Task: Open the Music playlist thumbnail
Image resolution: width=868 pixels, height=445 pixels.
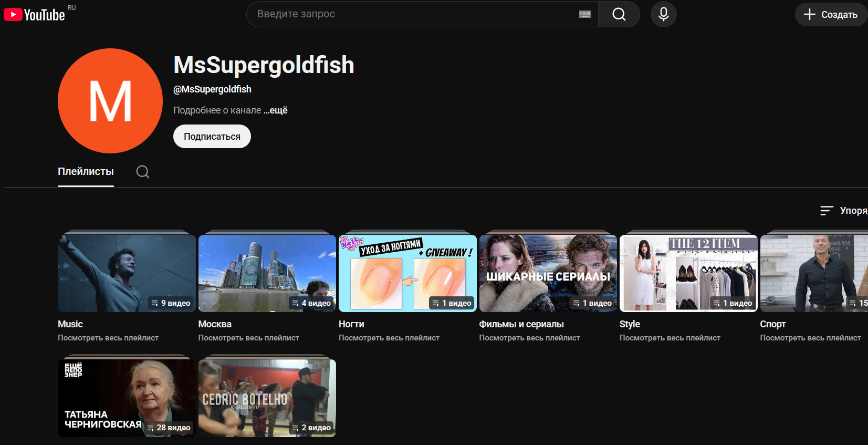Action: [x=127, y=273]
